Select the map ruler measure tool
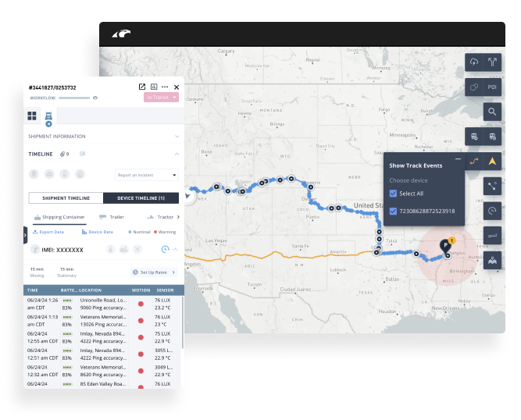521x420 pixels. [x=492, y=236]
